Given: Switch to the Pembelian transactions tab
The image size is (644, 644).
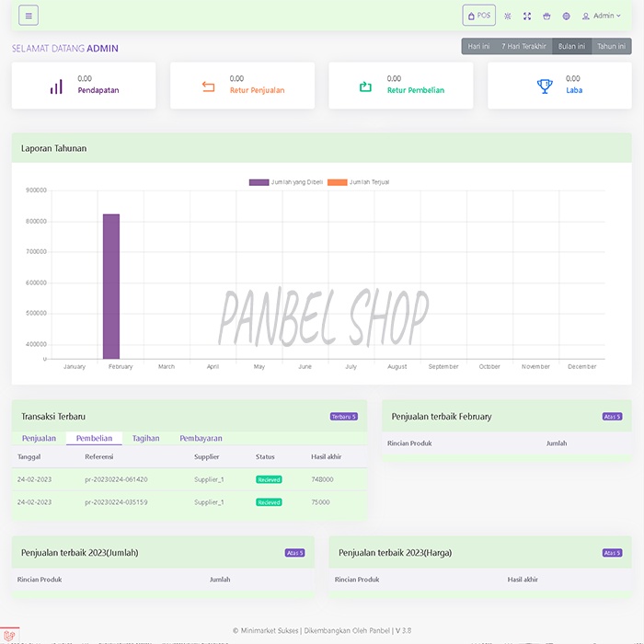Looking at the screenshot, I should coord(94,438).
